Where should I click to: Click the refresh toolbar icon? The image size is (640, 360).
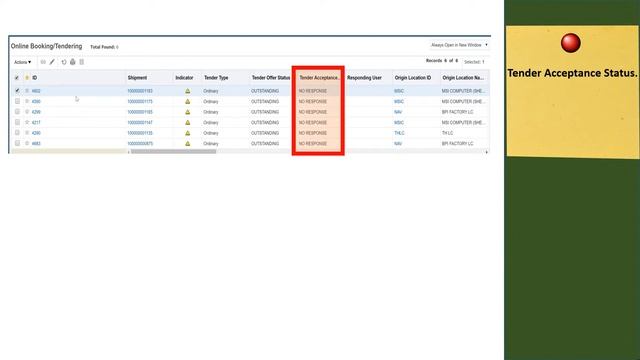tap(64, 62)
